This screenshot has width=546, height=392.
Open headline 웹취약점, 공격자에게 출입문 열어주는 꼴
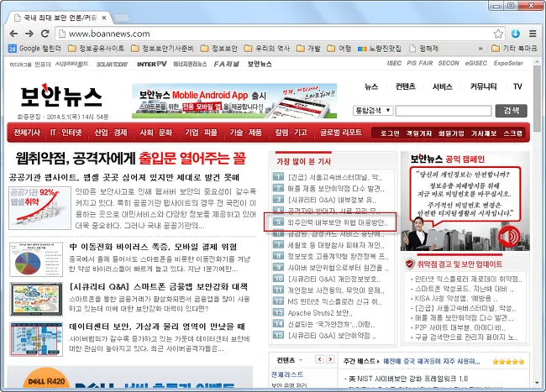(130, 159)
